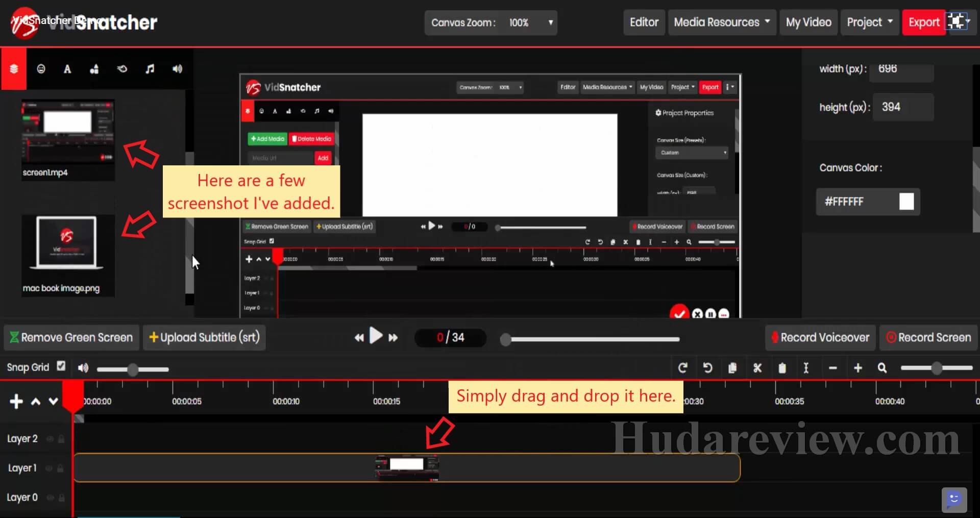Image resolution: width=980 pixels, height=518 pixels.
Task: Open the dropdown arrow right of Export
Action: (x=968, y=21)
